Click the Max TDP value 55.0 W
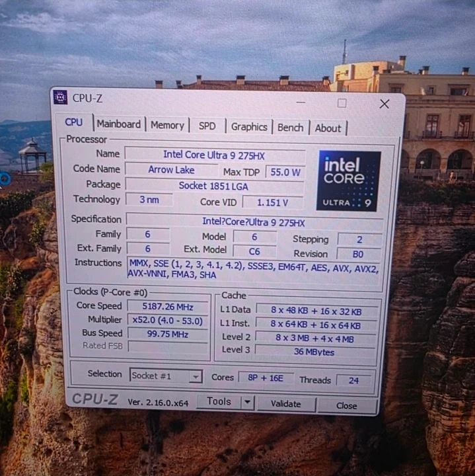This screenshot has height=476, width=475. coord(285,173)
